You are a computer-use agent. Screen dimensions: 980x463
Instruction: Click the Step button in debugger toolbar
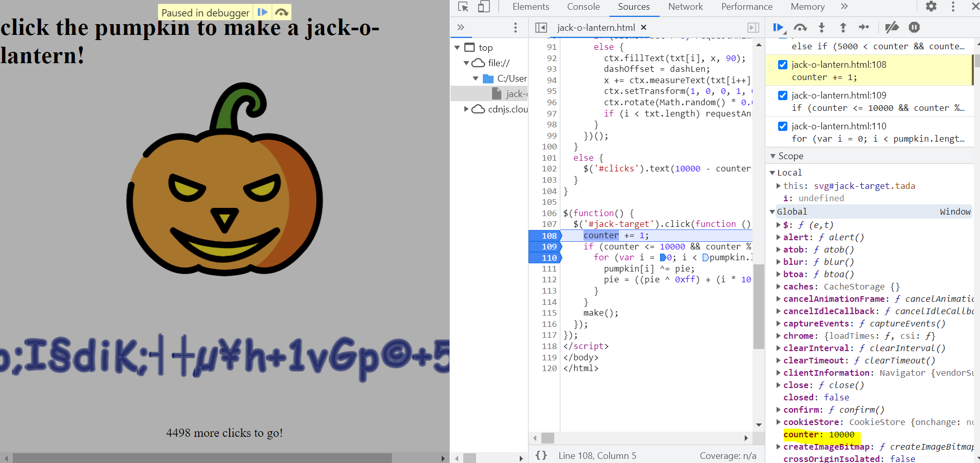point(864,28)
